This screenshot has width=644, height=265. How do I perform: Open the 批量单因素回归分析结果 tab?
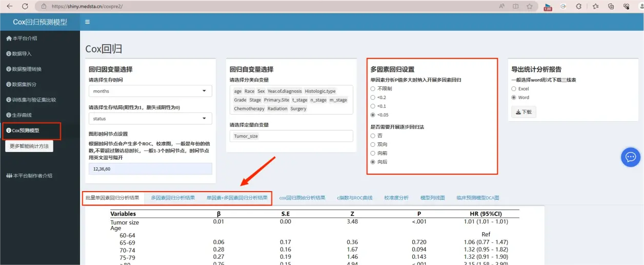112,198
